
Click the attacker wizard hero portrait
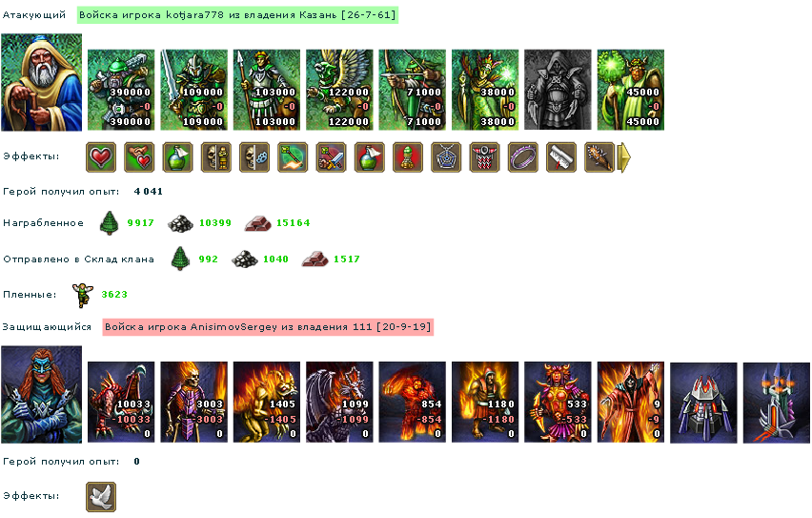point(41,82)
